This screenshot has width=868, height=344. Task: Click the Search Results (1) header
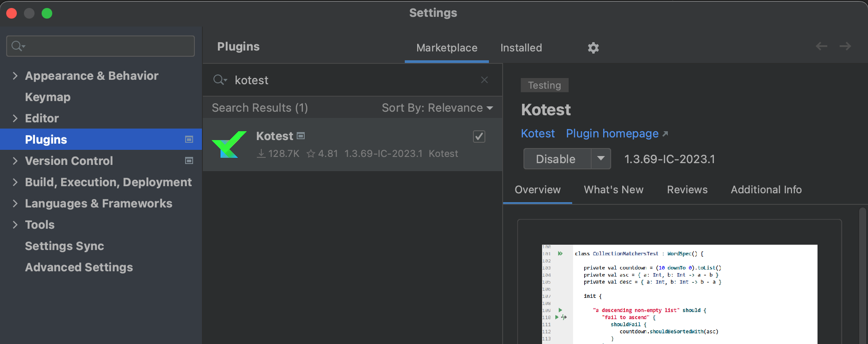pyautogui.click(x=260, y=108)
